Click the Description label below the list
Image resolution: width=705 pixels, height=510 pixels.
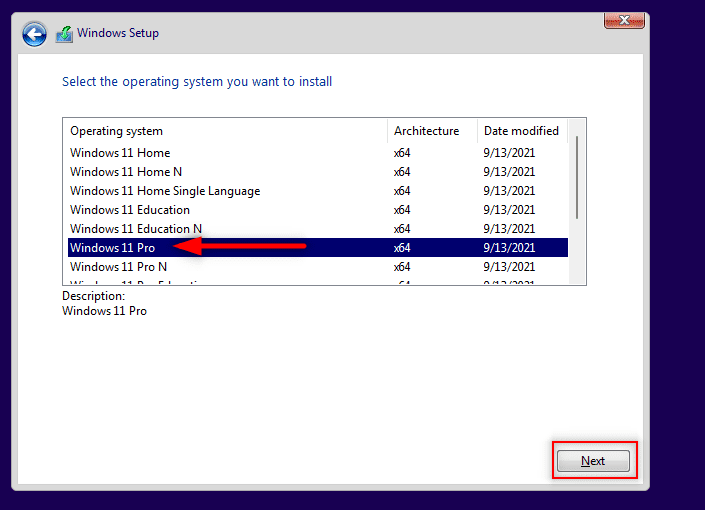[x=94, y=296]
